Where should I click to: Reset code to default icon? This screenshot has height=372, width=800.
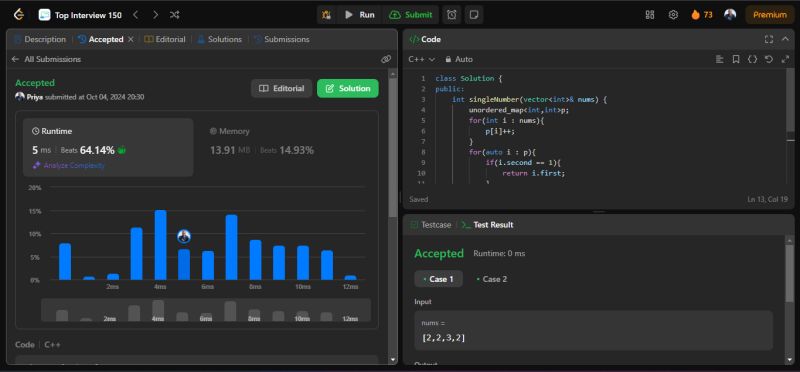[768, 59]
